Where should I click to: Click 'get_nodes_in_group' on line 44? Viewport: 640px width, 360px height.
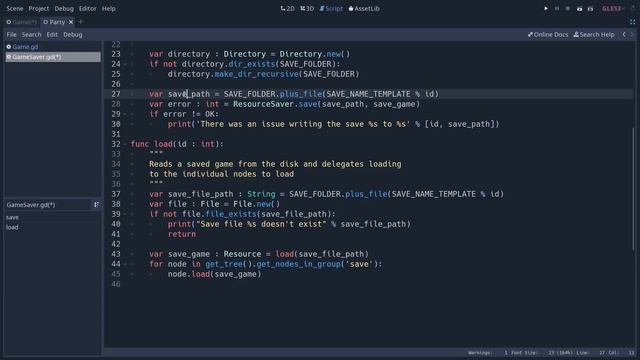(x=299, y=264)
